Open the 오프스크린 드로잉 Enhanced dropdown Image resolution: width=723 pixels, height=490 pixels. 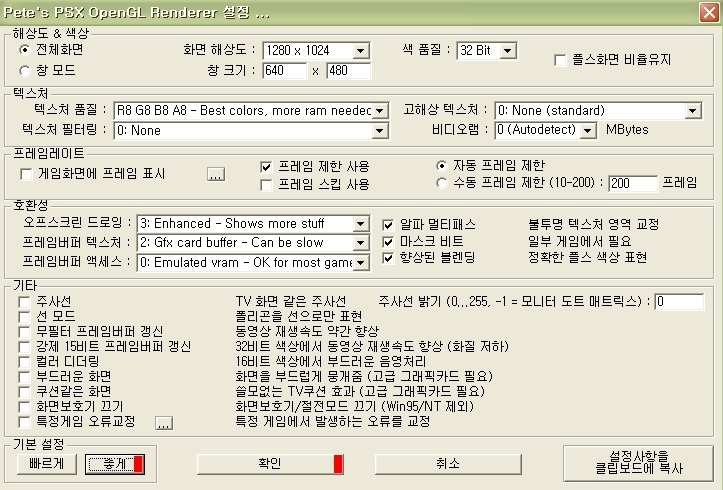click(253, 224)
